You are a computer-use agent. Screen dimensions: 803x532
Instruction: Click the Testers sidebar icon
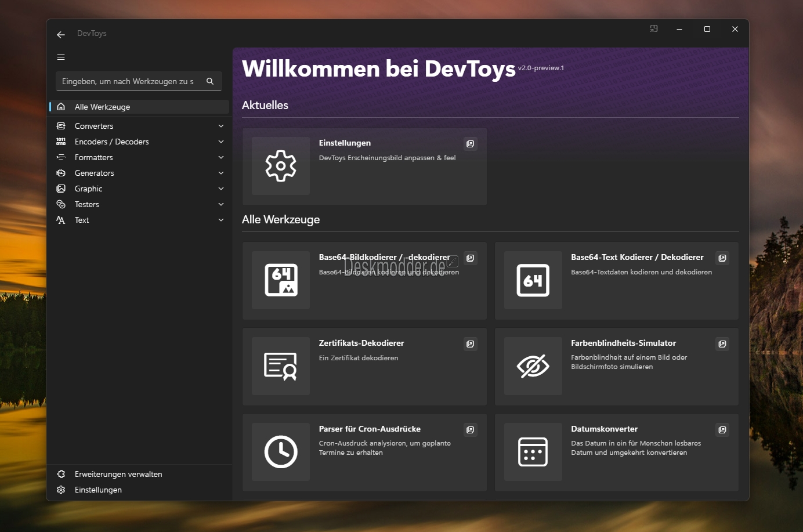click(x=61, y=204)
